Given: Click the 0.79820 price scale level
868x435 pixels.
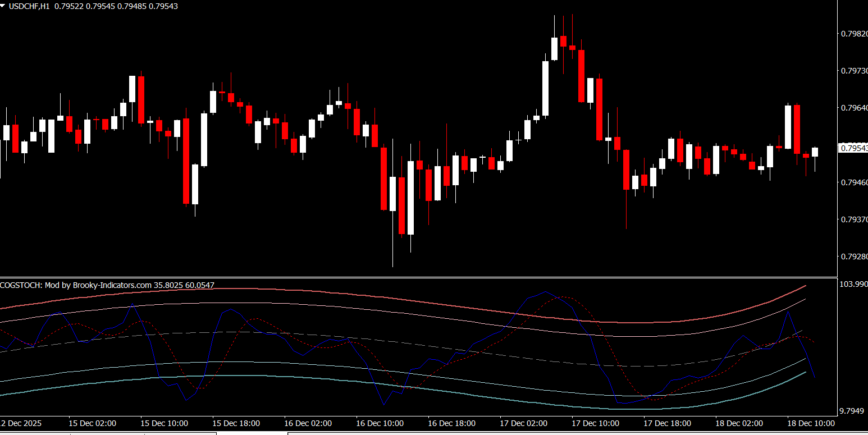Looking at the screenshot, I should (853, 34).
